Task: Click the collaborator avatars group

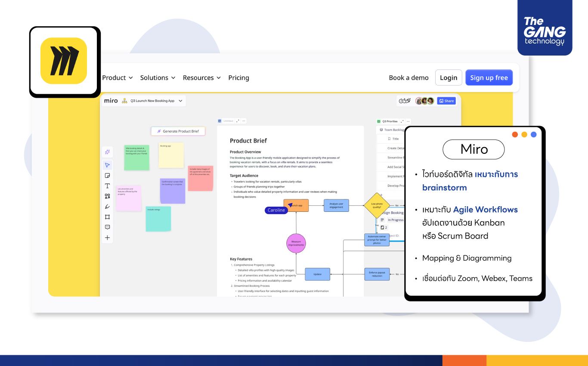Action: coord(424,101)
